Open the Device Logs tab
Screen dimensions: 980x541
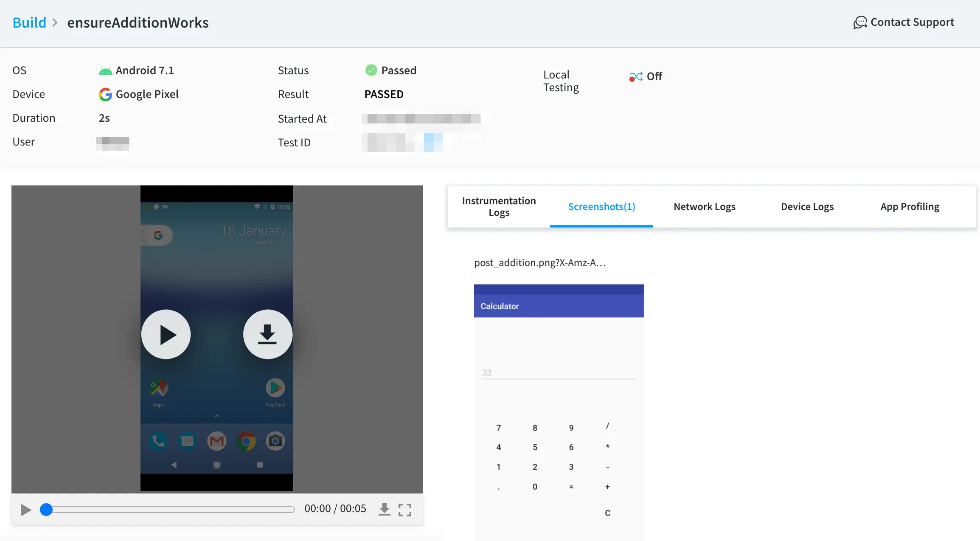click(x=807, y=207)
